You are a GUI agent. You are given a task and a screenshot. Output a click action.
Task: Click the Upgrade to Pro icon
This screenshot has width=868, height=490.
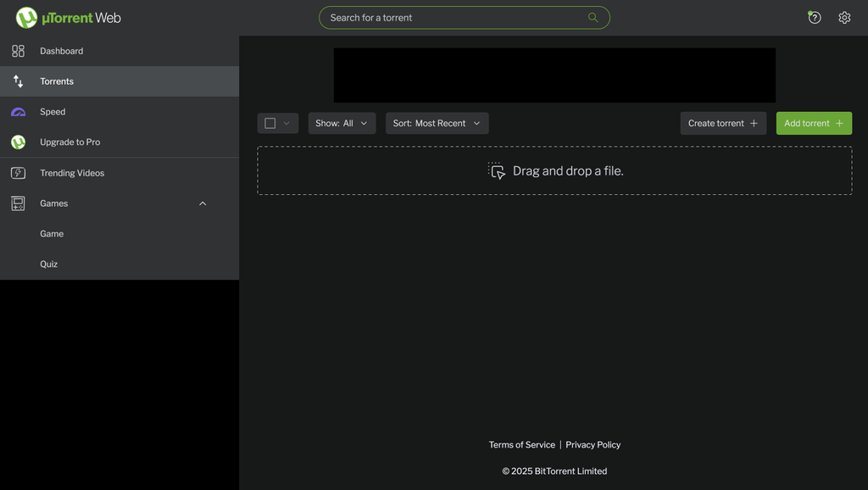[x=18, y=142]
